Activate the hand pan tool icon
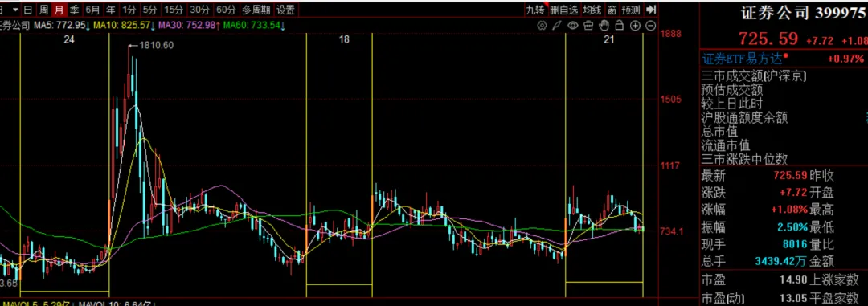This screenshot has height=306, width=868. (x=604, y=26)
